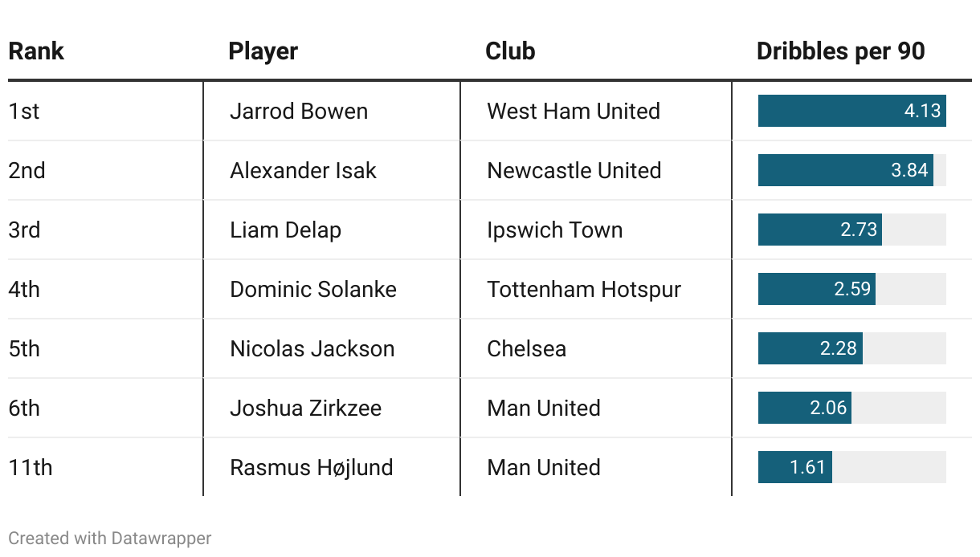Click the West Ham United club cell

(x=574, y=111)
